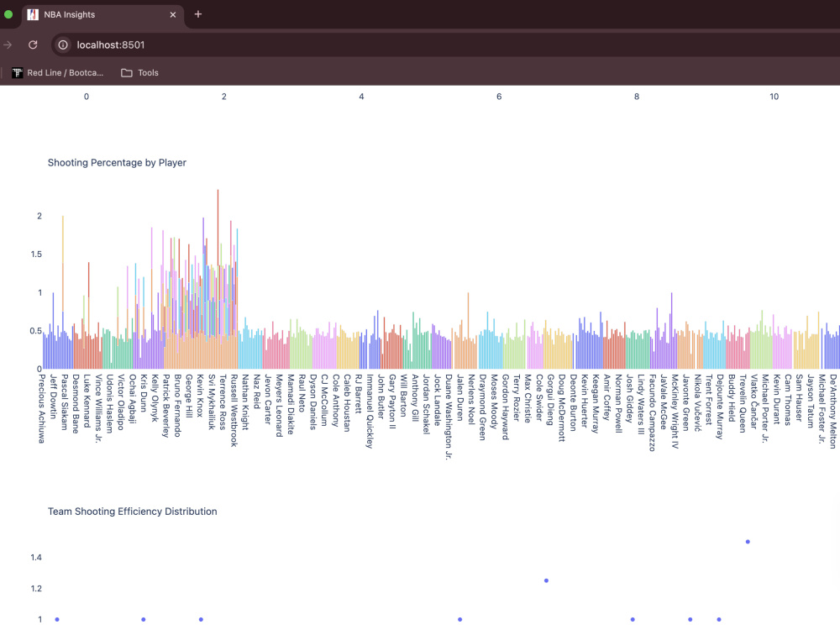Image resolution: width=840 pixels, height=630 pixels.
Task: Select the NBA Insights tab
Action: pos(102,14)
